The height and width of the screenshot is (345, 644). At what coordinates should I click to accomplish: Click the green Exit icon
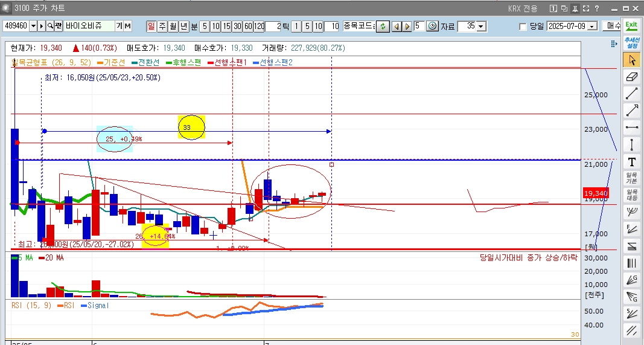coord(631,25)
